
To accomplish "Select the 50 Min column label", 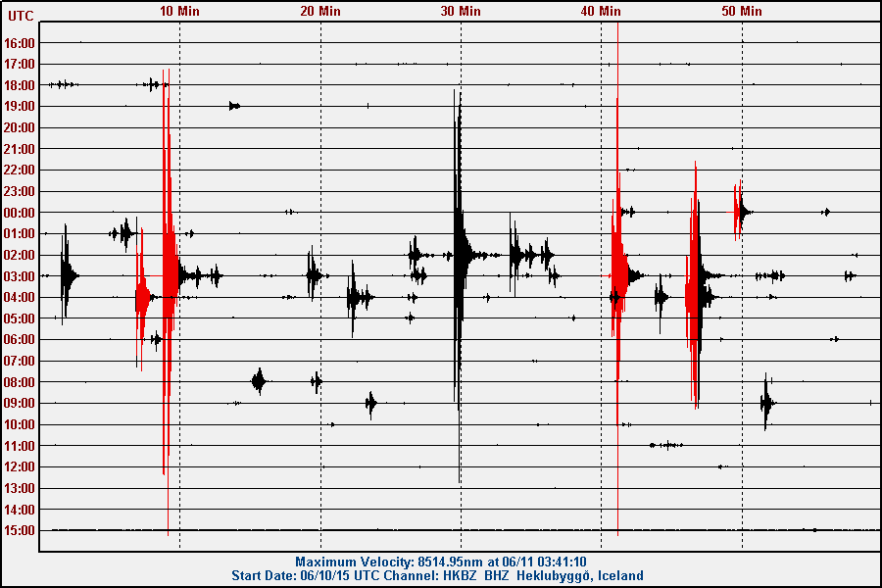I will (x=742, y=11).
